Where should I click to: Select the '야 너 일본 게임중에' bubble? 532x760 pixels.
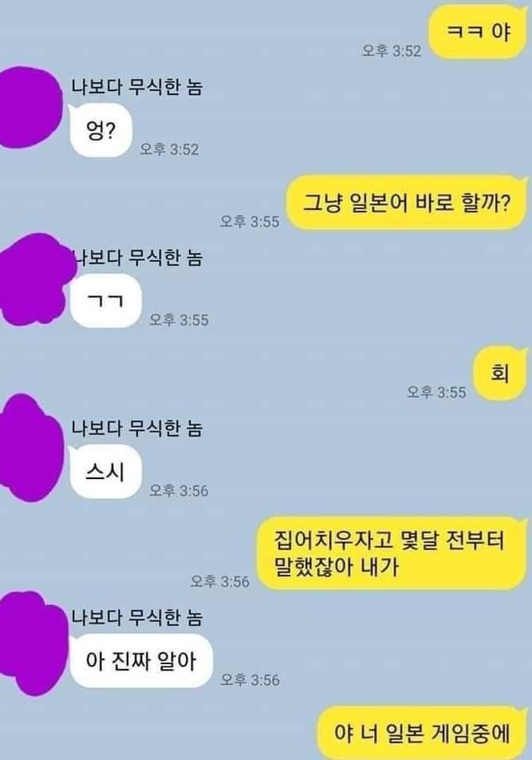[x=423, y=733]
